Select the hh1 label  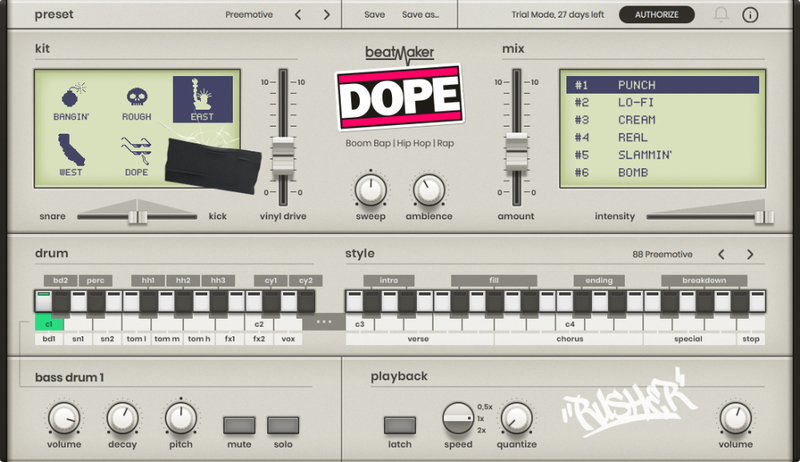148,280
